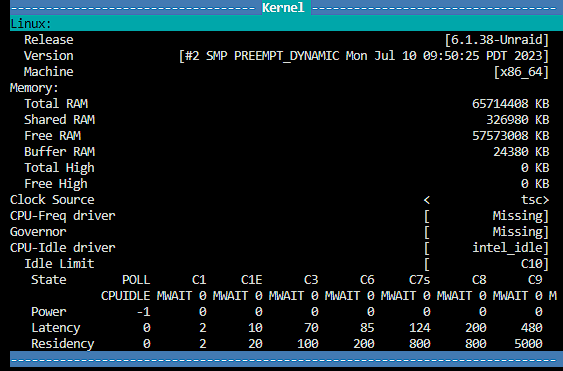Select the latency value 480 for C9
Image resolution: width=563 pixels, height=371 pixels.
pos(531,328)
